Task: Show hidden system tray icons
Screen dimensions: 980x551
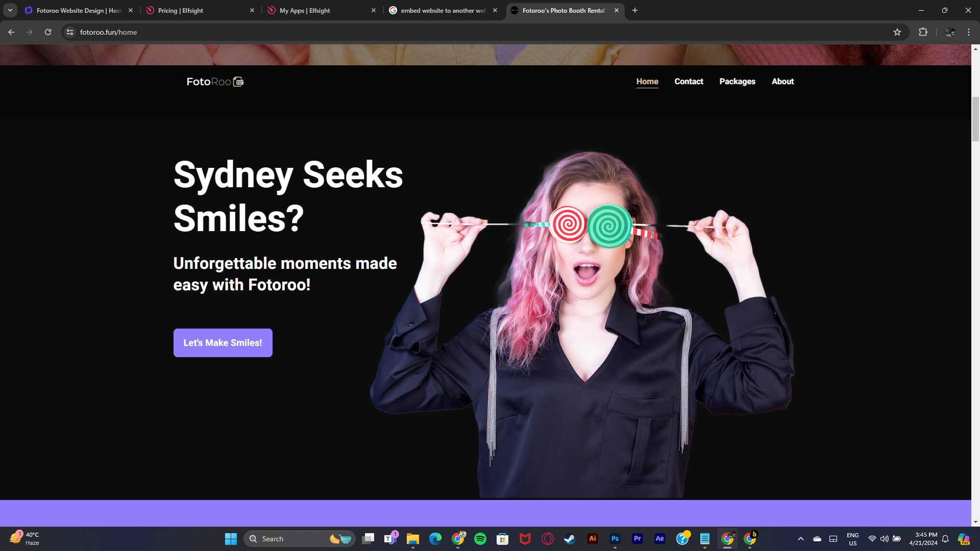Action: pyautogui.click(x=800, y=539)
